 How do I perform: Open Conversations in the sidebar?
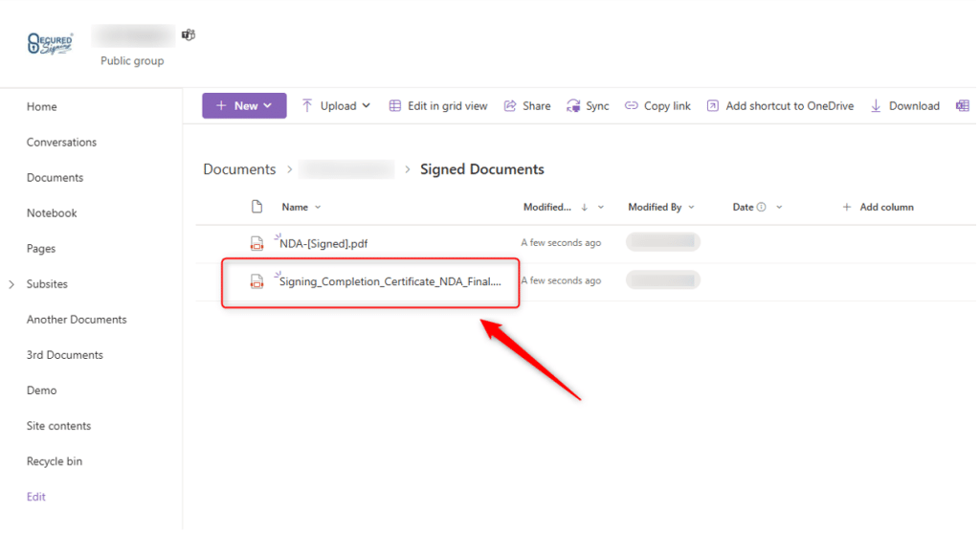(62, 142)
